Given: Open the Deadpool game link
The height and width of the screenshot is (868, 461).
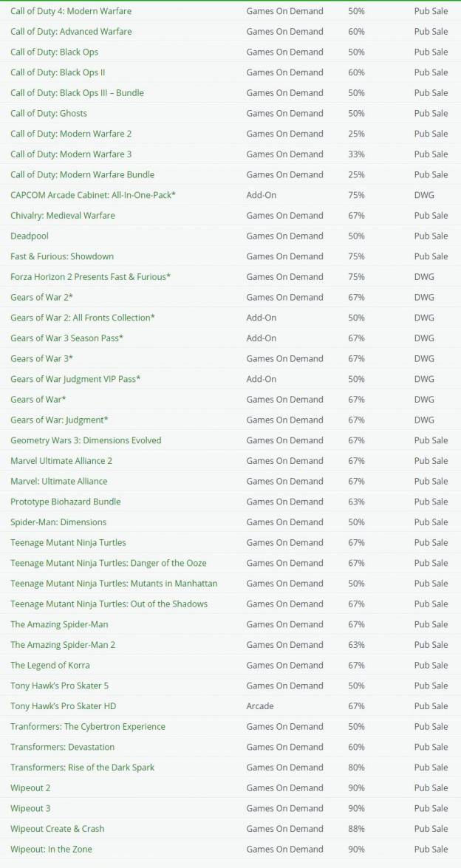Looking at the screenshot, I should click(x=30, y=236).
